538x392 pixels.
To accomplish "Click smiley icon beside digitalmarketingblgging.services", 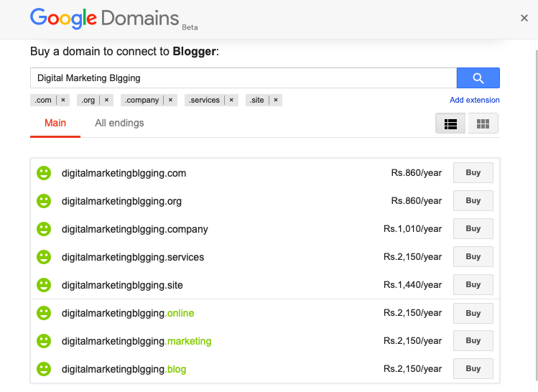I will [x=44, y=257].
